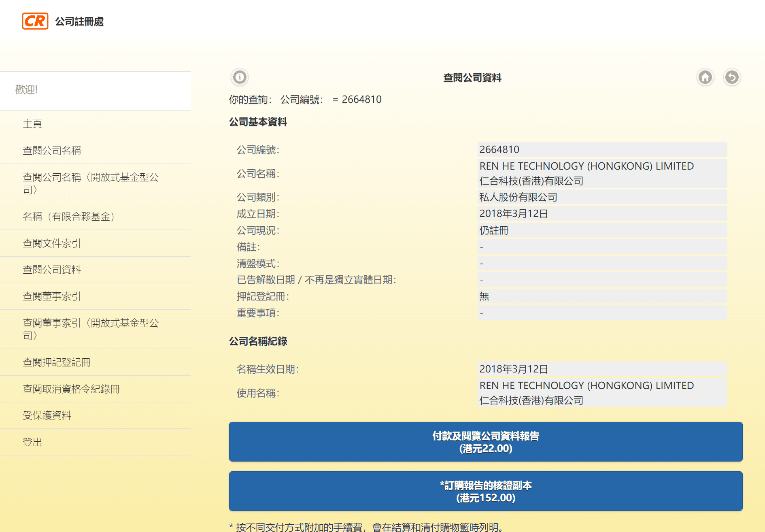Open 查閱押記登記冊 in the sidebar

point(95,362)
